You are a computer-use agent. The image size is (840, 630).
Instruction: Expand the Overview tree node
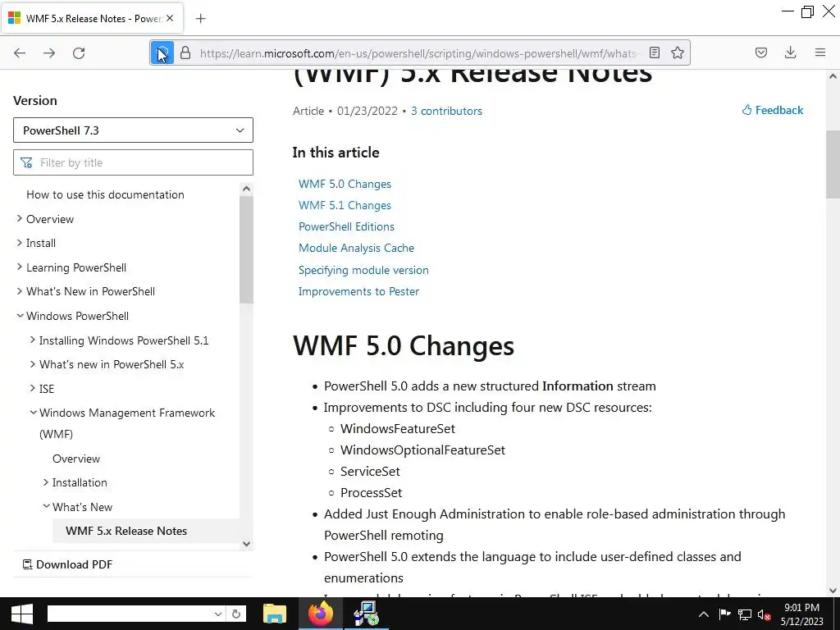click(x=20, y=218)
